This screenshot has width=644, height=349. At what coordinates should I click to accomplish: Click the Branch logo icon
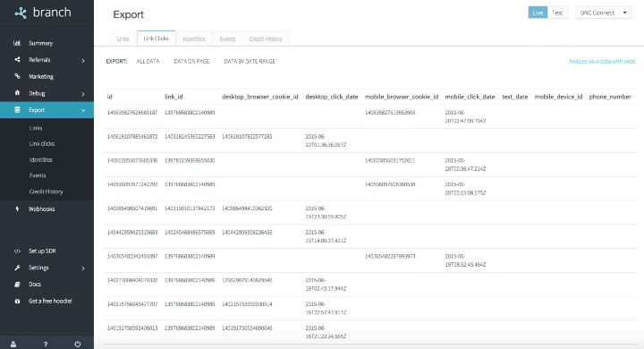21,13
